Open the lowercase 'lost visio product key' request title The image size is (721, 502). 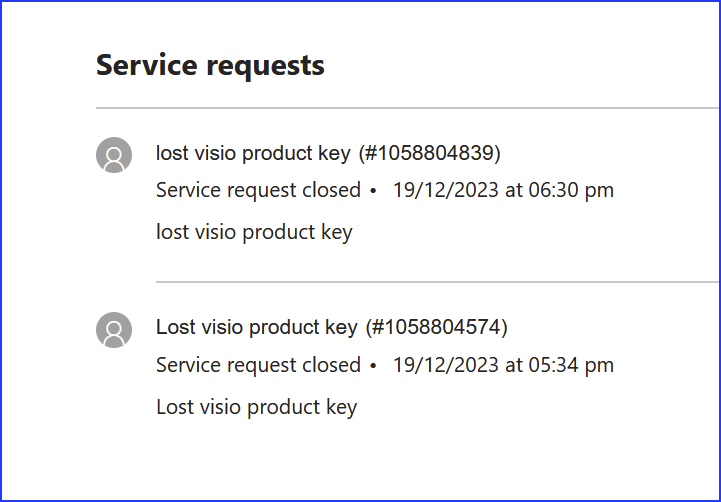pyautogui.click(x=253, y=153)
